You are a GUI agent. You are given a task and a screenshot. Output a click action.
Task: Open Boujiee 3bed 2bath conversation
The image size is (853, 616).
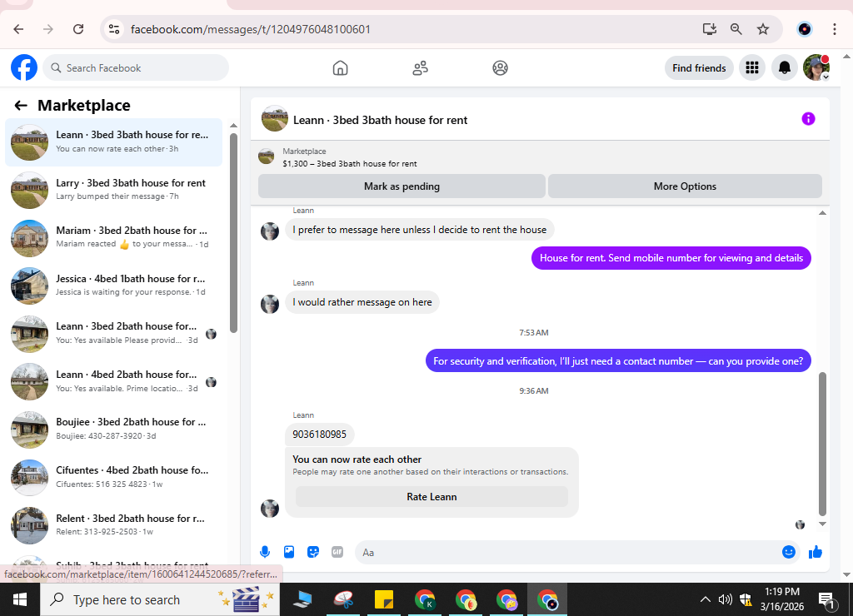click(113, 429)
